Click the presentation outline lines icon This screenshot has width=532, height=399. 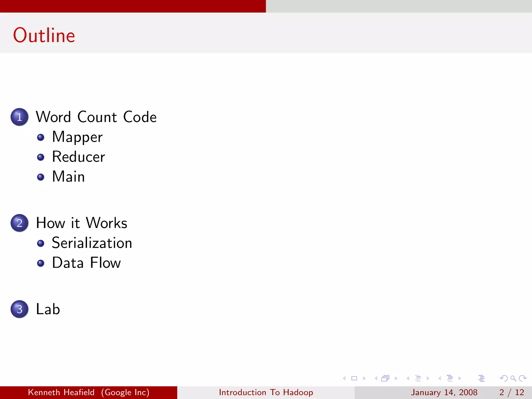tap(481, 378)
